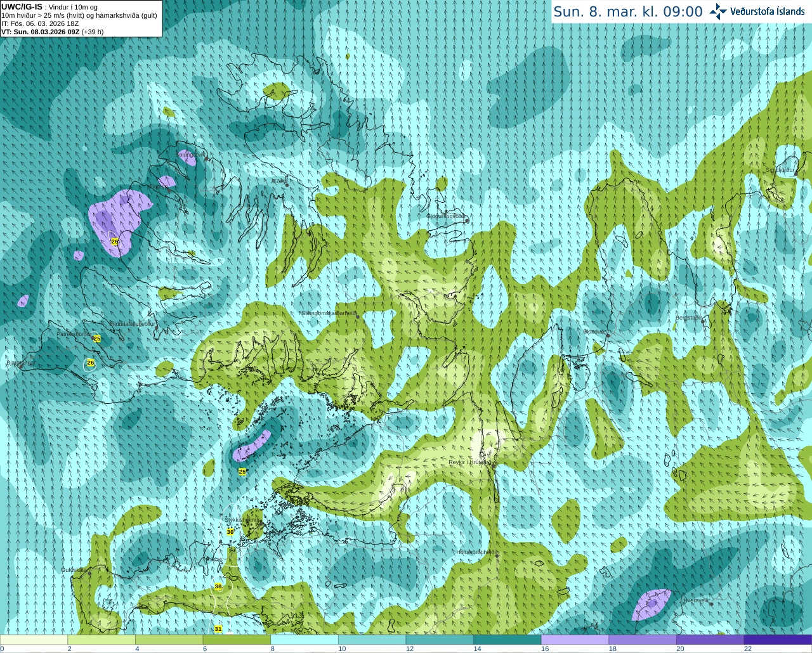Click the 'Holtavörðuheiði' station label

[x=476, y=552]
